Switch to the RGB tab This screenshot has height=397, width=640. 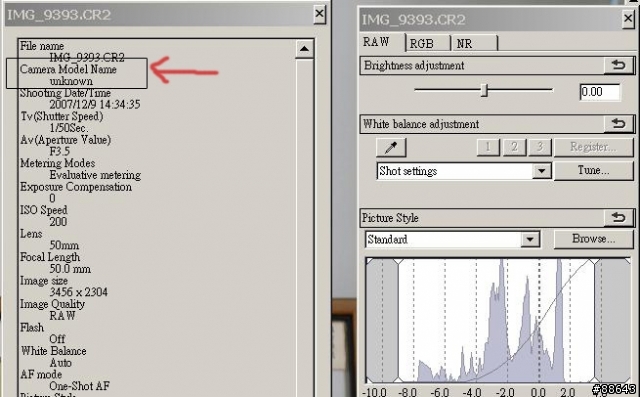click(428, 43)
